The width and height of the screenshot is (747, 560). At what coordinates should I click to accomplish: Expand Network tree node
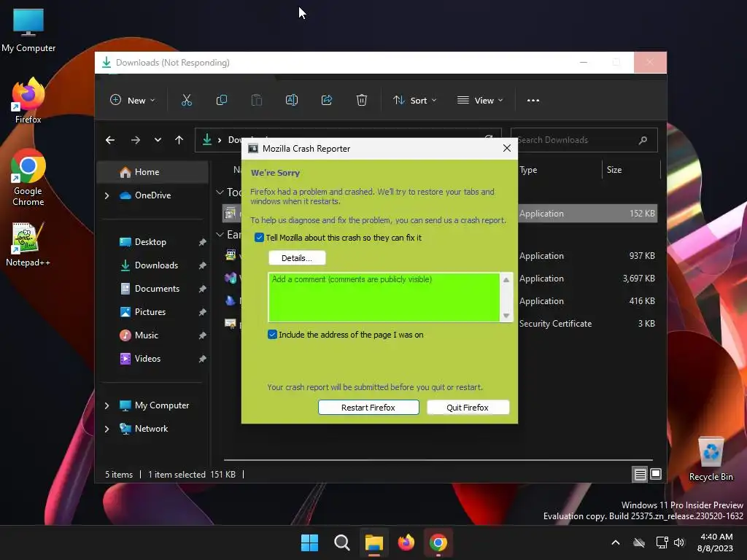pos(107,429)
